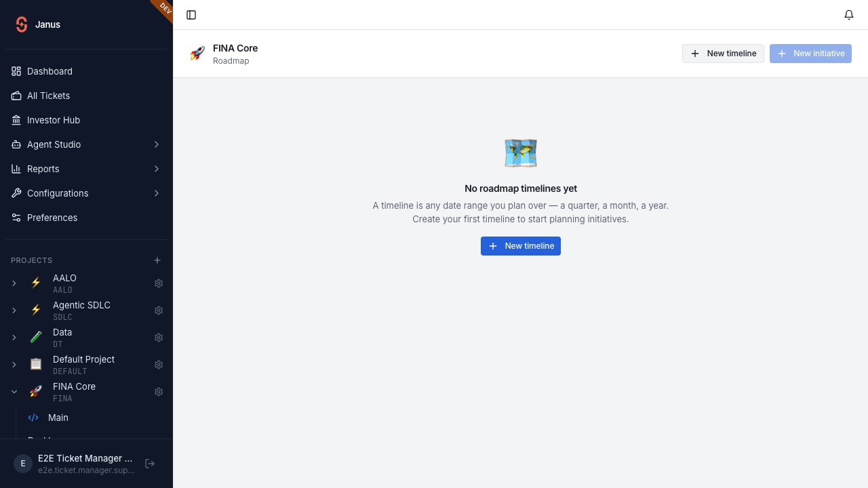This screenshot has height=488, width=868.
Task: Open Preferences
Action: click(x=86, y=218)
